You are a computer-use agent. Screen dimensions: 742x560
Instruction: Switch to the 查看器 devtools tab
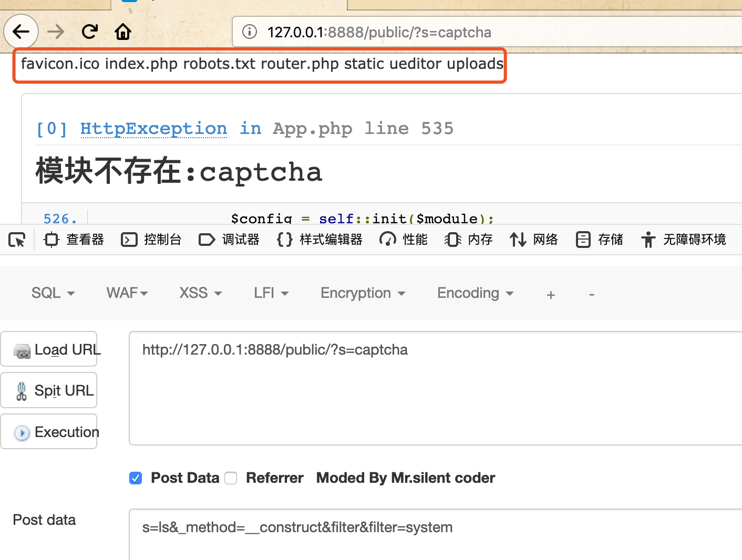74,240
